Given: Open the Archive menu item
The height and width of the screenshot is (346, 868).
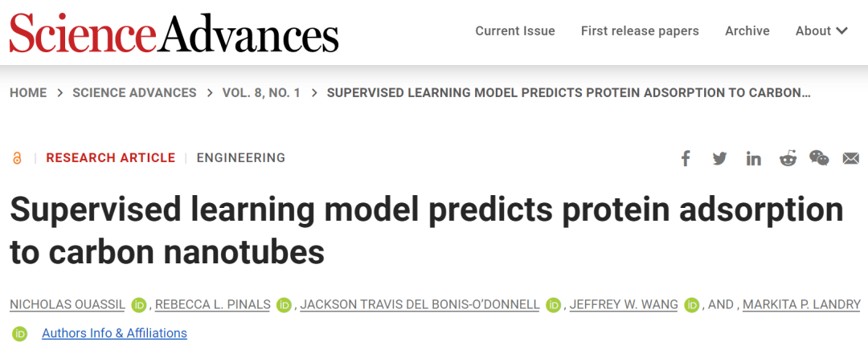Looking at the screenshot, I should (x=747, y=31).
